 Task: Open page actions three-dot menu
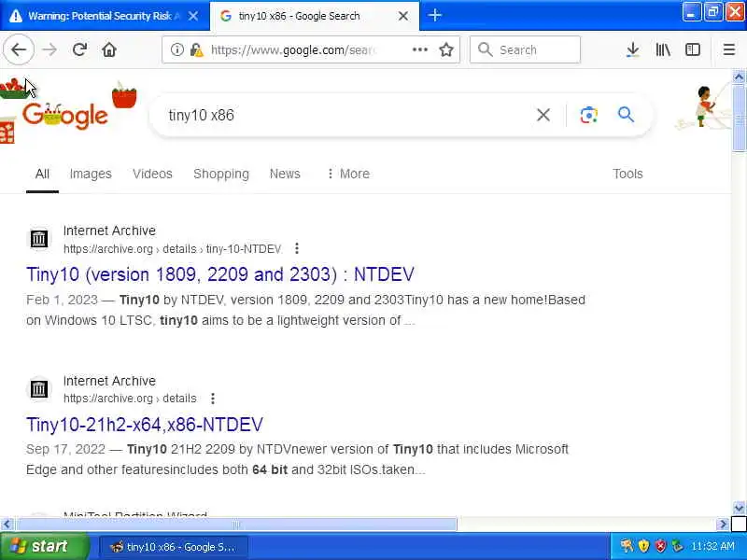419,49
